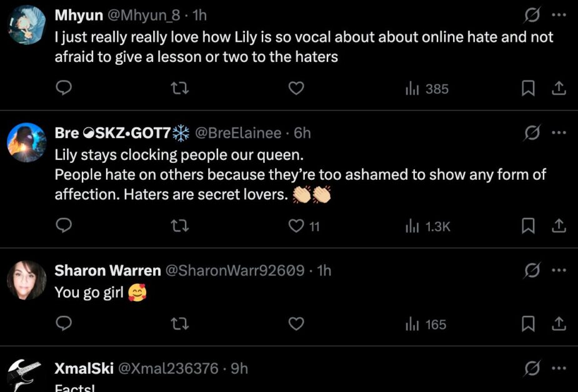Open XmalSki's profile avatar
Viewport: 578px width, 392px height.
(x=25, y=375)
